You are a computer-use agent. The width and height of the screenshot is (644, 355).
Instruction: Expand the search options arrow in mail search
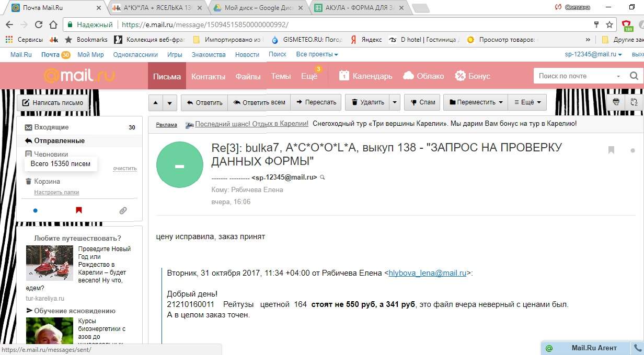point(618,76)
